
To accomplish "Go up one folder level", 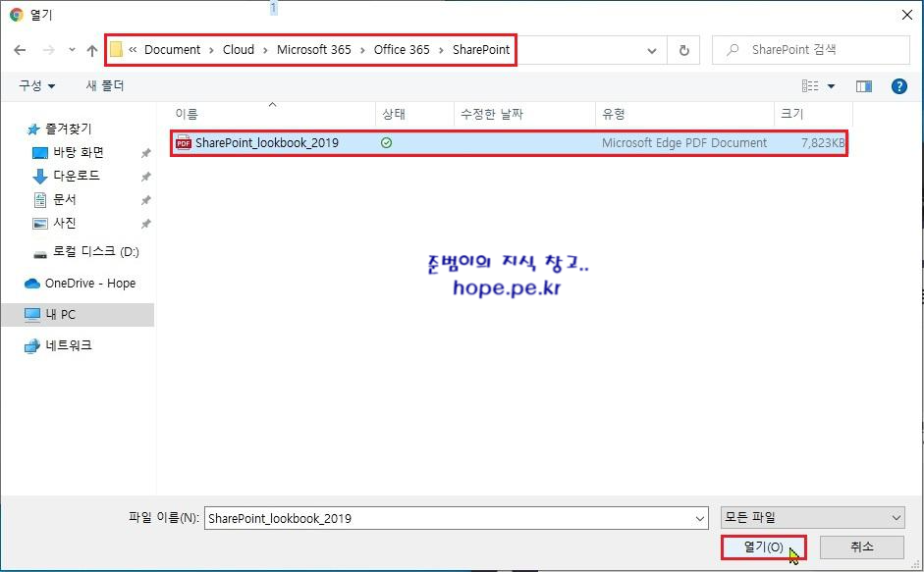I will click(x=92, y=51).
